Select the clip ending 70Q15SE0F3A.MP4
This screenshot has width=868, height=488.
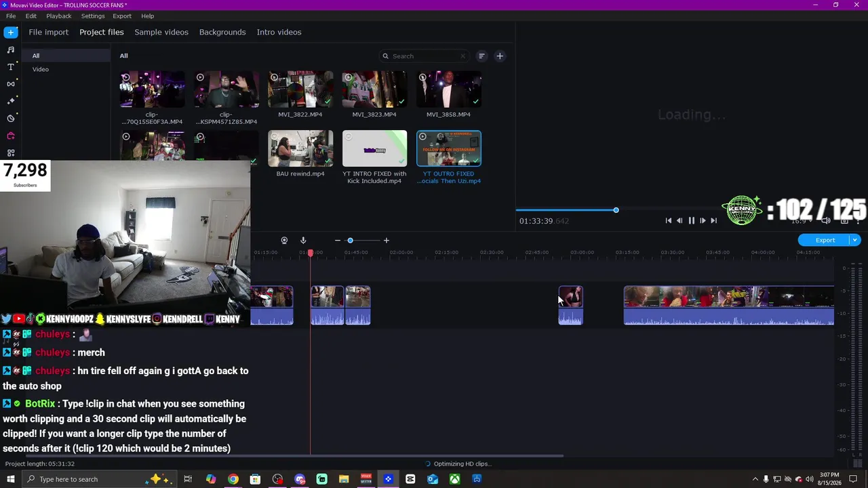[x=152, y=89]
